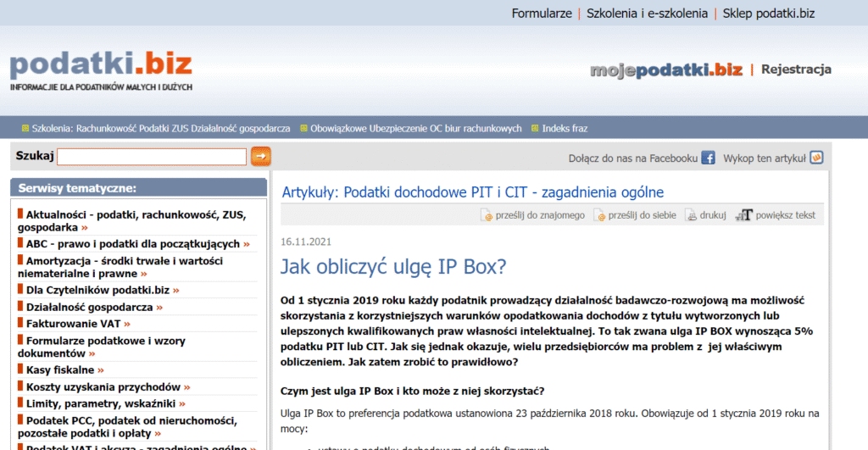Open 'Szkolenia i e-szkolenia' top menu item
The height and width of the screenshot is (450, 868).
click(x=647, y=14)
